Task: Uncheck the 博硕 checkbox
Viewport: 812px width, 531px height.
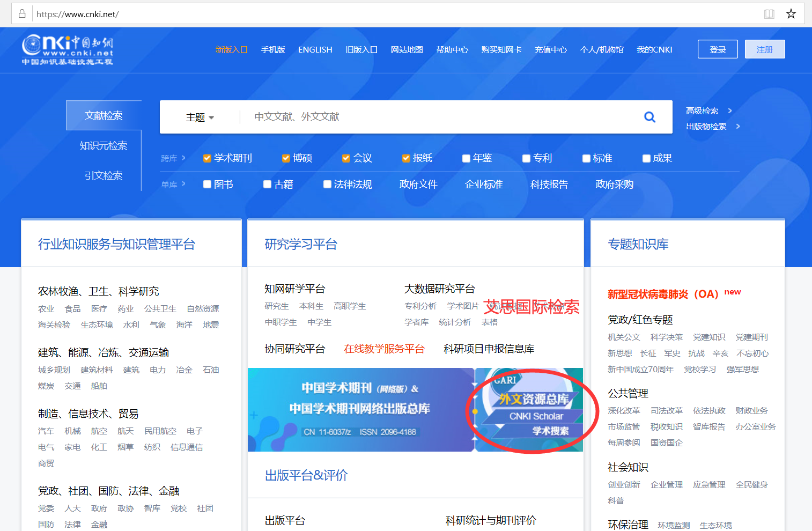Action: (x=286, y=158)
